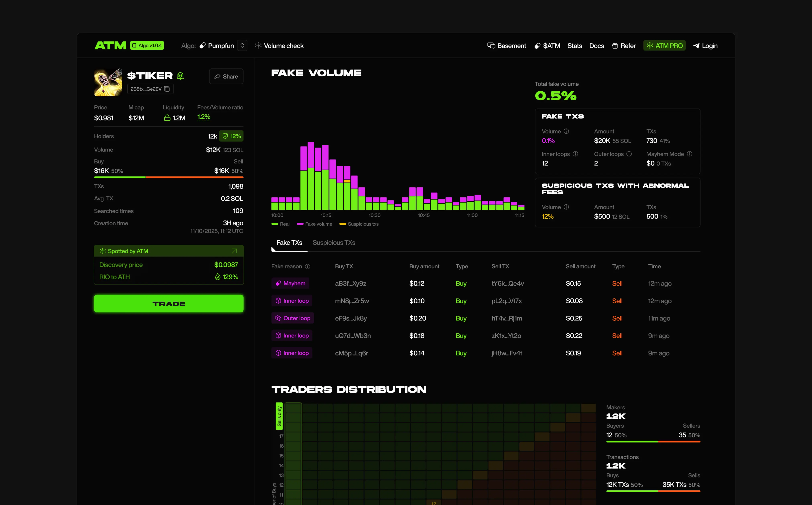Open Mayhem Mode info icon
The height and width of the screenshot is (505, 812).
(689, 154)
